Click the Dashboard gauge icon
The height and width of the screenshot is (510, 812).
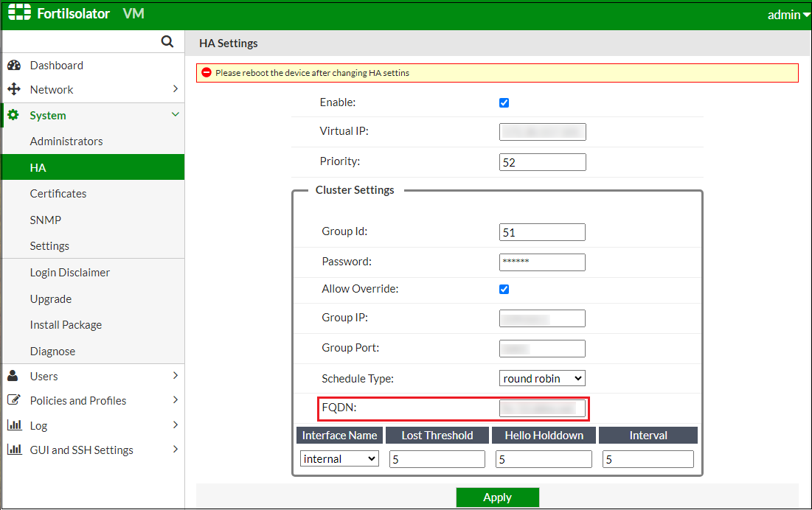(13, 66)
